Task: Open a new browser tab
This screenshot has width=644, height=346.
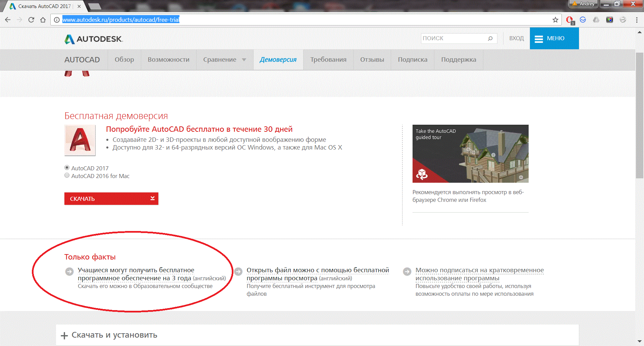Action: click(94, 6)
